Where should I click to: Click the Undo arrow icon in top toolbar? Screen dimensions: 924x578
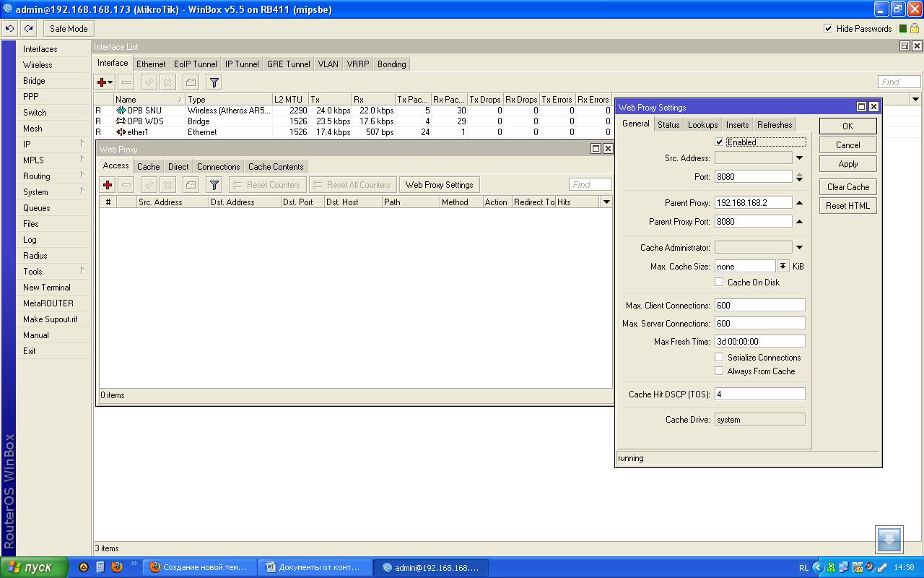[10, 29]
